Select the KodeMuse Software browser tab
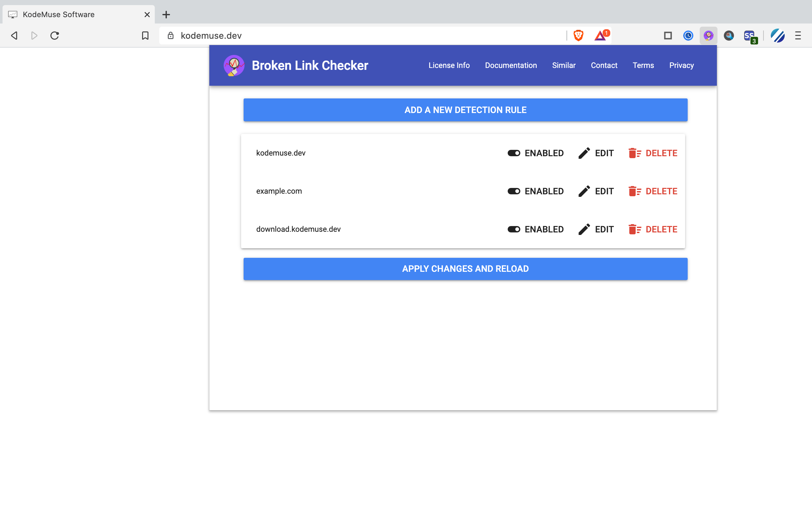This screenshot has height=508, width=812. [x=79, y=15]
